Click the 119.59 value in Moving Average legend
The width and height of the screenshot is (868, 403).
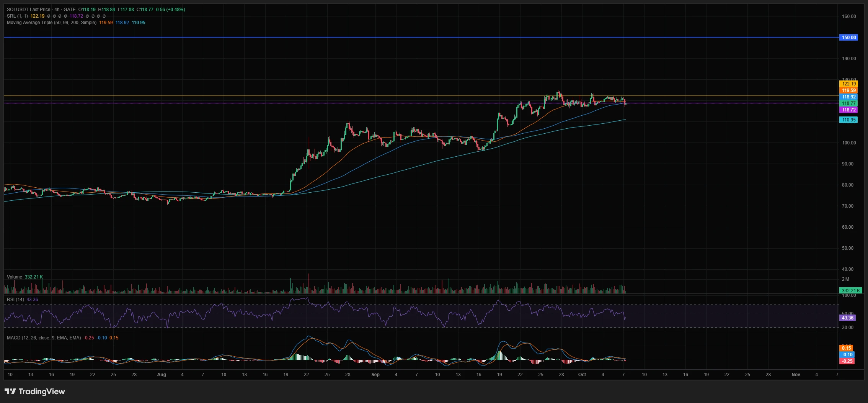tap(106, 23)
